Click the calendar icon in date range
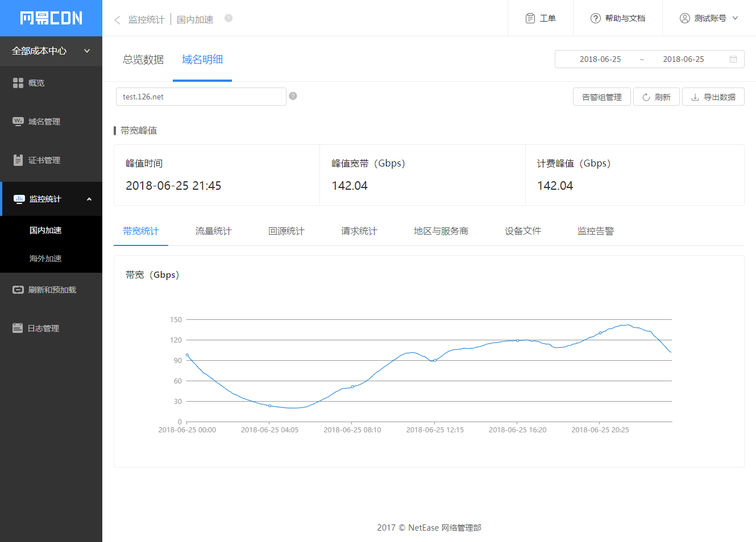 click(x=733, y=59)
